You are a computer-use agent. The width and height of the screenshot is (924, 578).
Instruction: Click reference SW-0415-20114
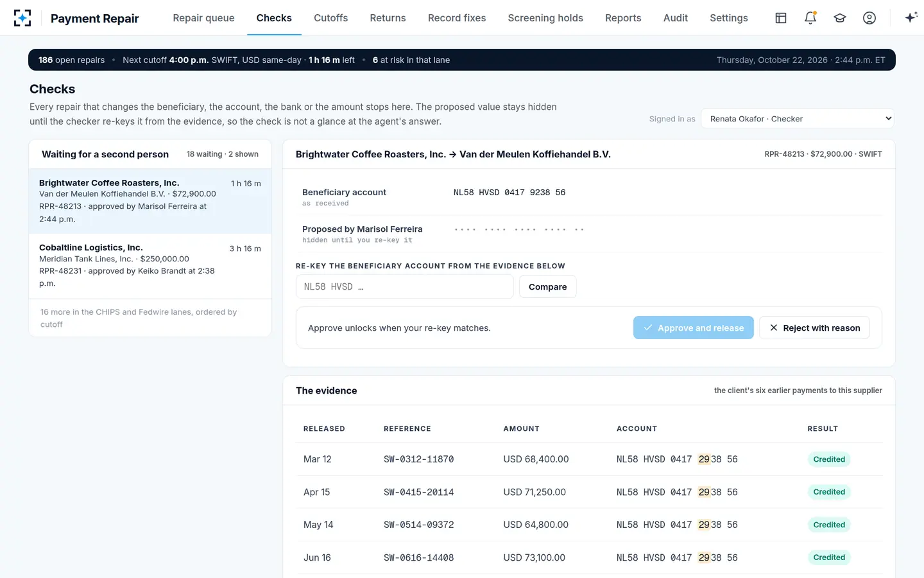pyautogui.click(x=419, y=492)
